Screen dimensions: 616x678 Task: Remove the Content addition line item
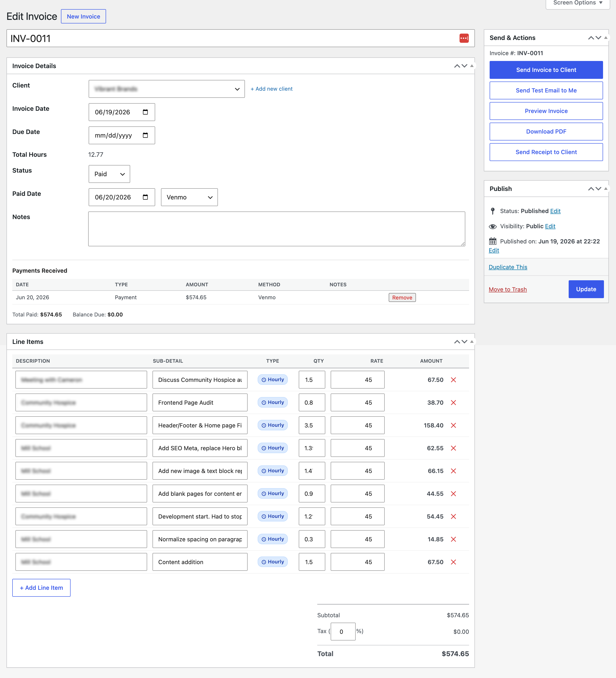pyautogui.click(x=453, y=562)
